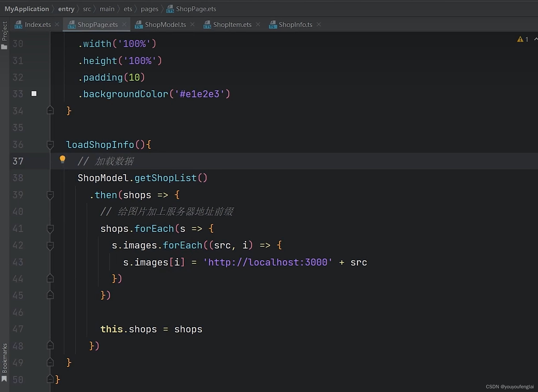Click the fold end marker on line 49
Image resolution: width=538 pixels, height=392 pixels.
click(50, 362)
